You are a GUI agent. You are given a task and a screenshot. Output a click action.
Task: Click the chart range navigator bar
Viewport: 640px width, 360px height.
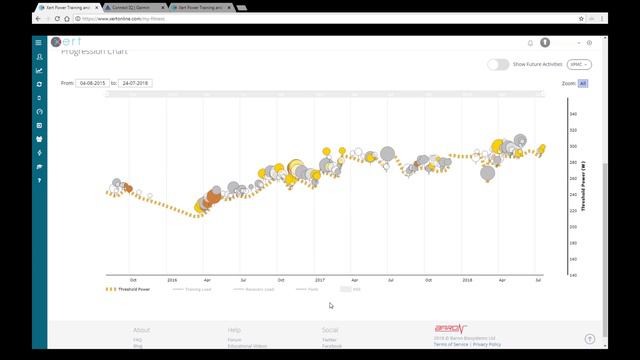click(x=325, y=94)
